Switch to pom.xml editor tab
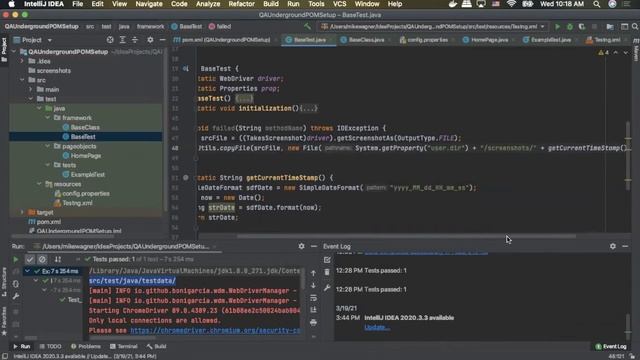The image size is (640, 360). (225, 40)
